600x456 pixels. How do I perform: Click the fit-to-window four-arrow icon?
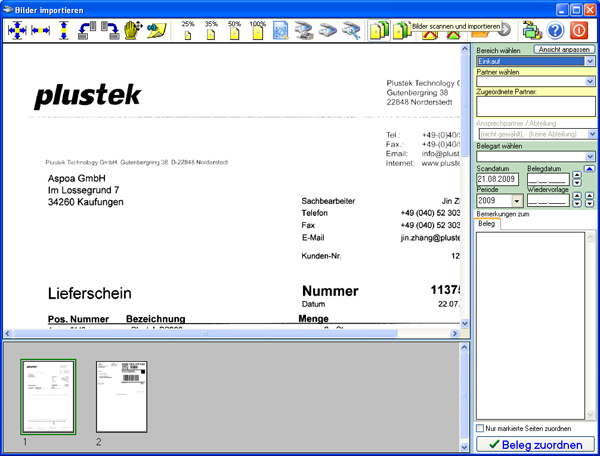pyautogui.click(x=17, y=30)
